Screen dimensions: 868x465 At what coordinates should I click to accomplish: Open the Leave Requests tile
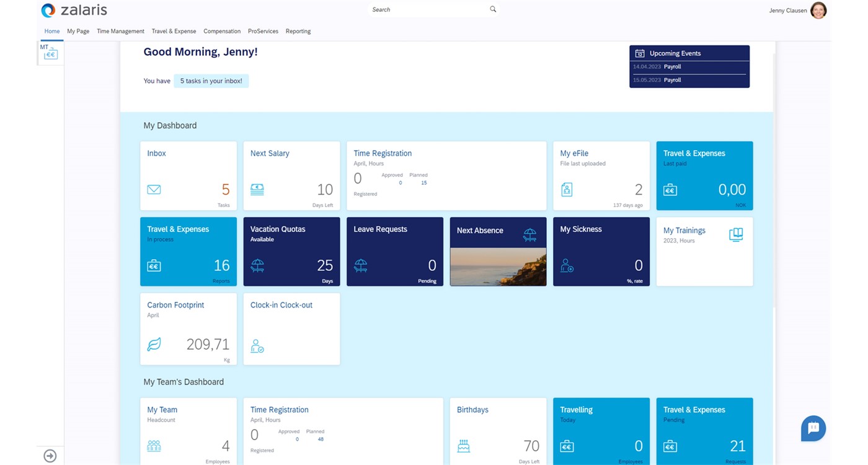coord(394,251)
